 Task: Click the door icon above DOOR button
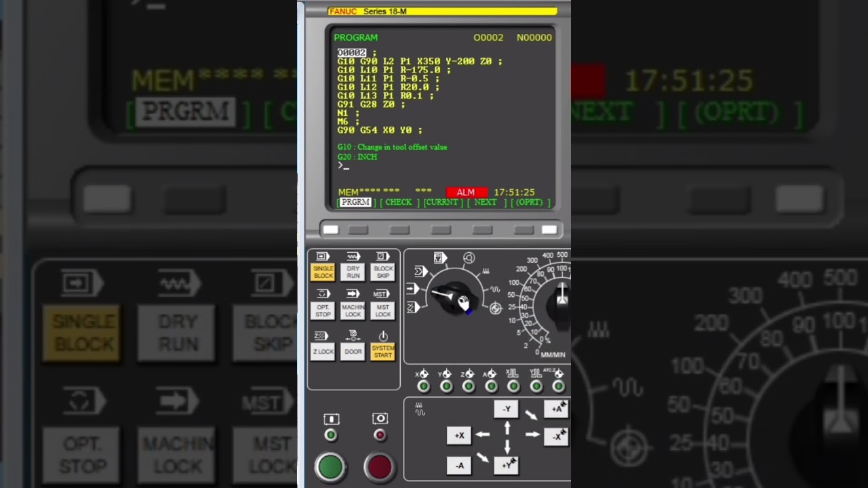tap(353, 335)
